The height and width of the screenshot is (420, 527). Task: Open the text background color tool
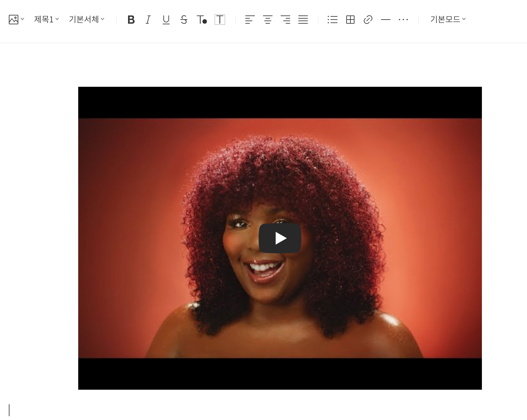pos(220,20)
